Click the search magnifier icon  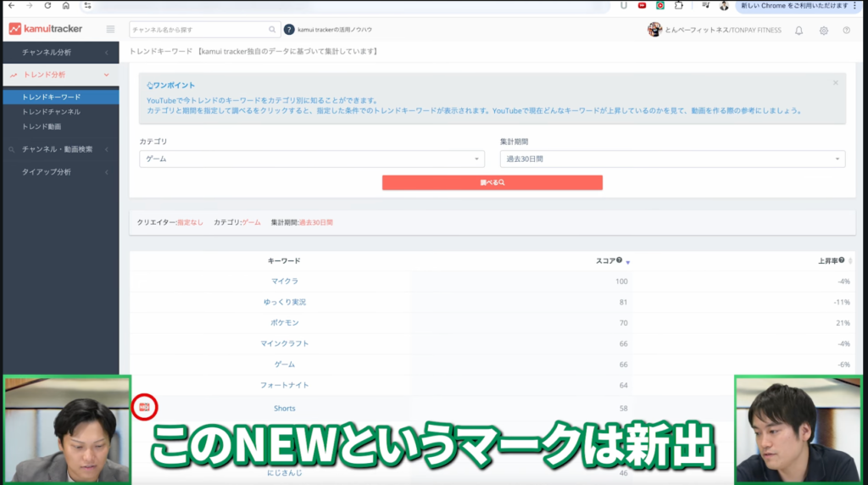pos(272,30)
